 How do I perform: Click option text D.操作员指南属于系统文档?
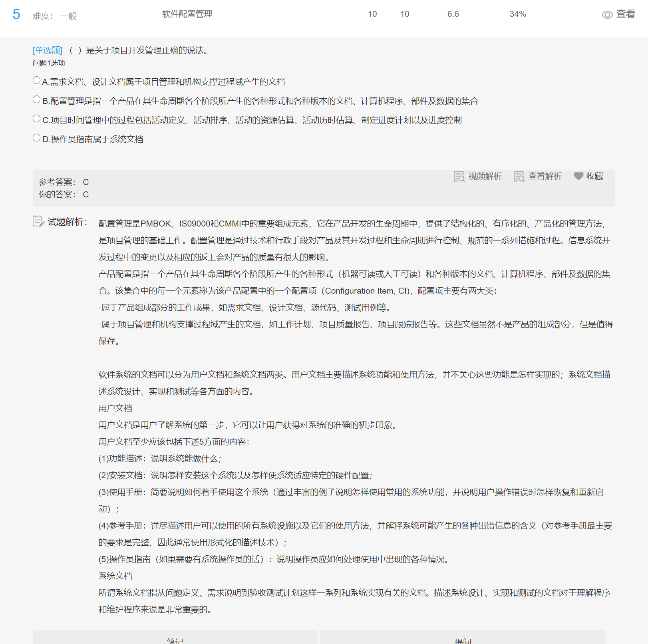click(x=93, y=139)
